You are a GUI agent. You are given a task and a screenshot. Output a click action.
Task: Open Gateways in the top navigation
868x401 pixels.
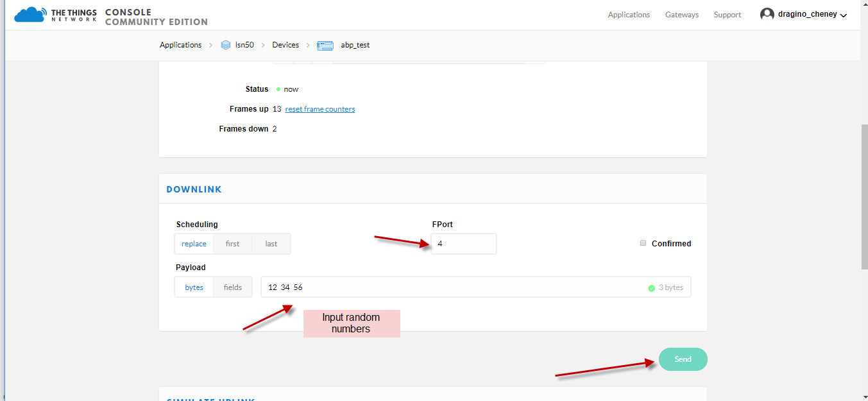click(682, 15)
